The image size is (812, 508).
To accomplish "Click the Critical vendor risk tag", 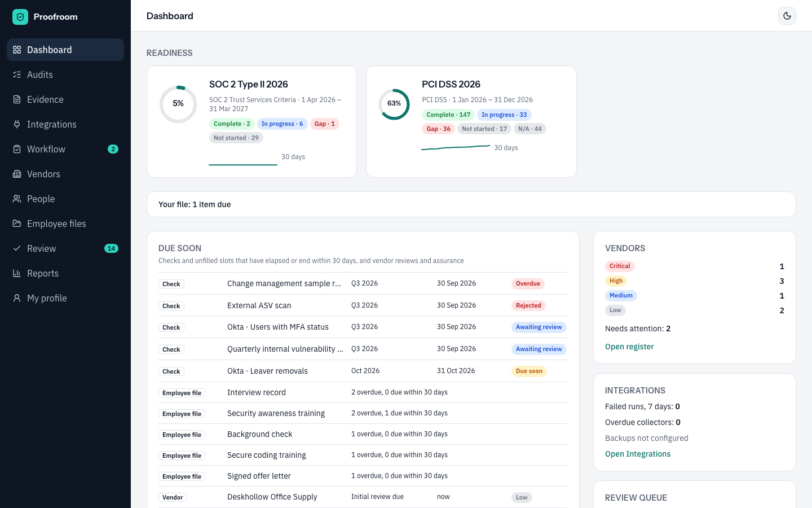I will click(620, 266).
